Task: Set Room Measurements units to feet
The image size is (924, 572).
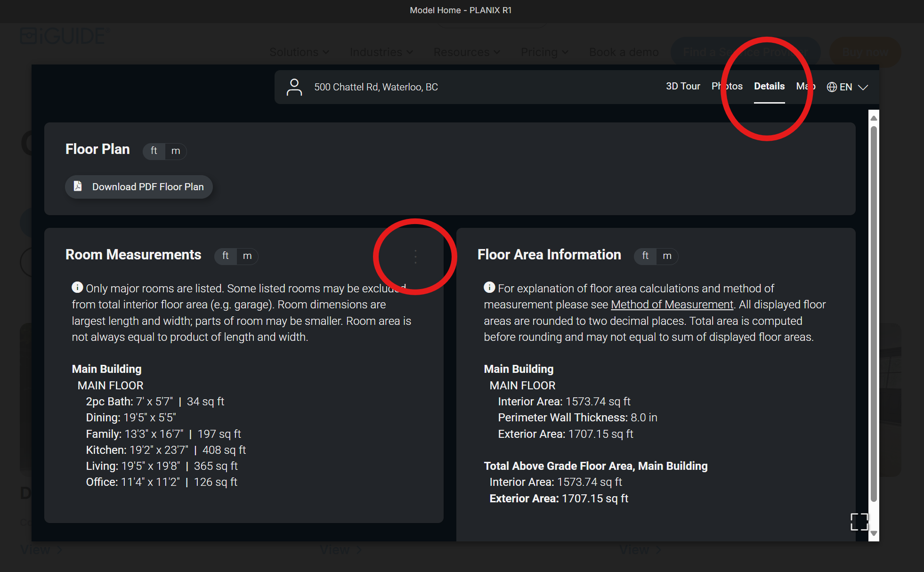Action: click(226, 256)
